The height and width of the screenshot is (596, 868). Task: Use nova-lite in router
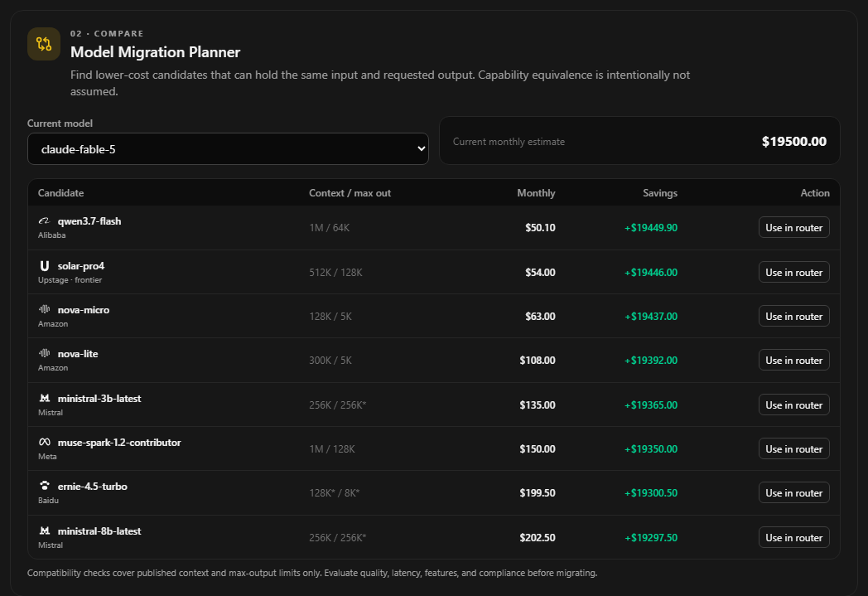click(x=793, y=360)
